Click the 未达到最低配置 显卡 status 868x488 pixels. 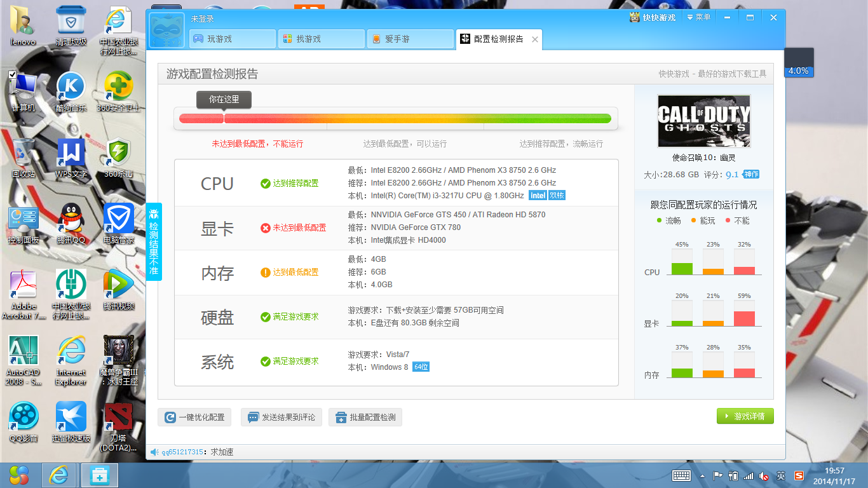pyautogui.click(x=294, y=227)
